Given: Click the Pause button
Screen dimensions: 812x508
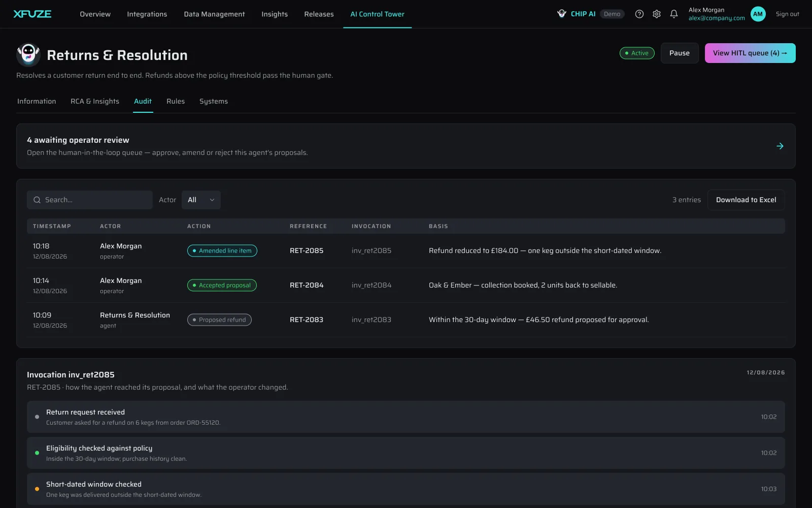Looking at the screenshot, I should tap(680, 53).
